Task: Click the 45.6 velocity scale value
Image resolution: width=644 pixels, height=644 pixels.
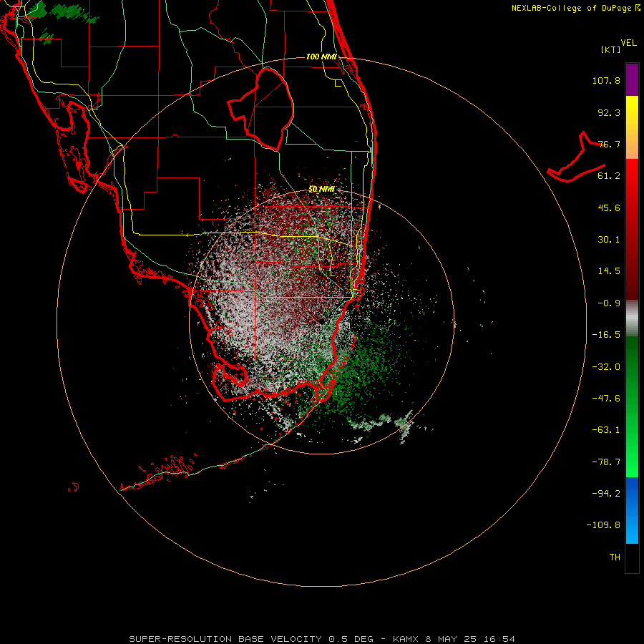Action: (609, 208)
